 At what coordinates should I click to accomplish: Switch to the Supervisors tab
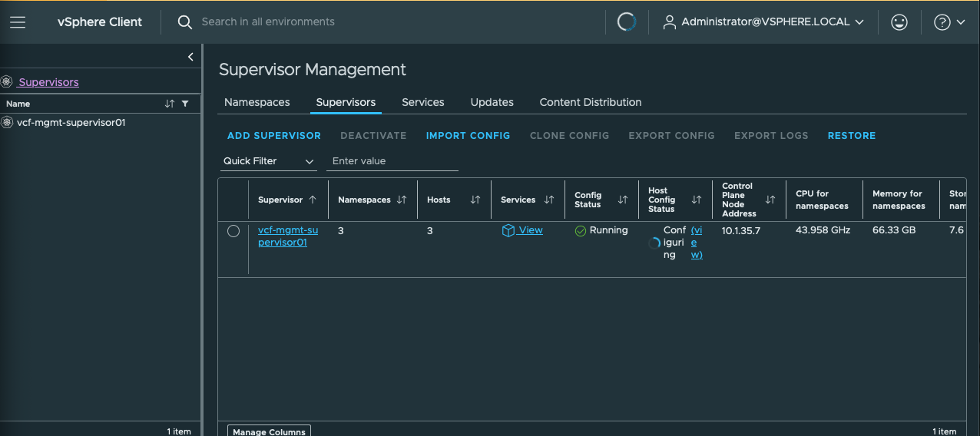346,102
